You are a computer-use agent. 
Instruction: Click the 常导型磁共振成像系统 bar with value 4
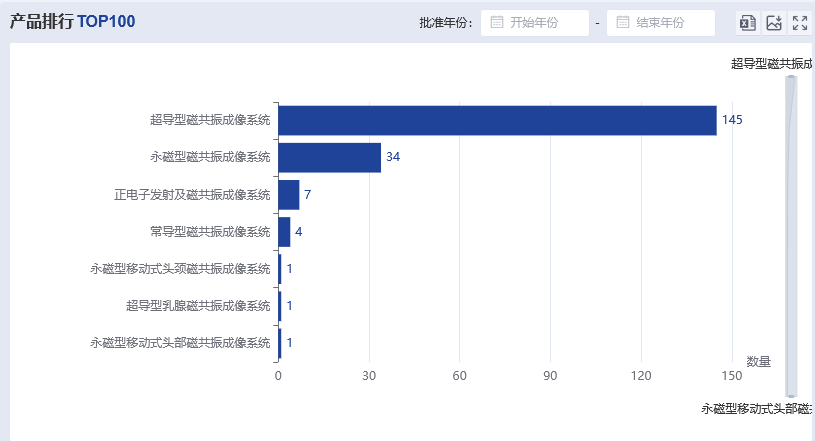pyautogui.click(x=284, y=232)
